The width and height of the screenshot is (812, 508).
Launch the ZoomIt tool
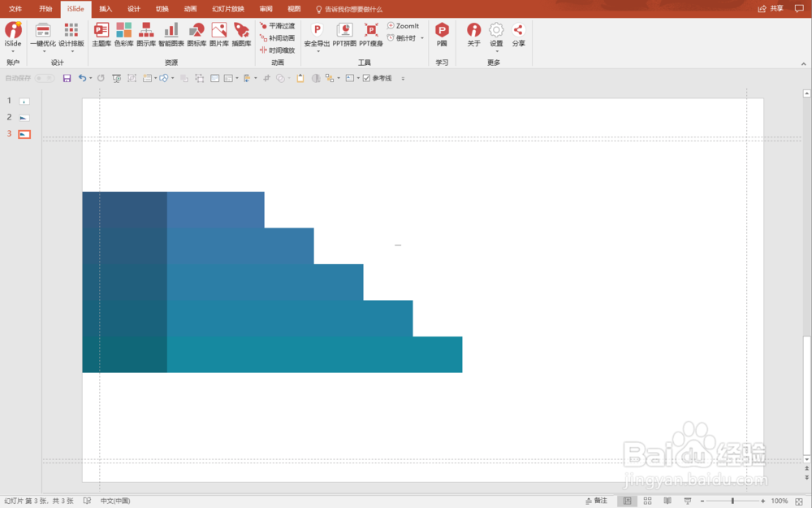[403, 26]
